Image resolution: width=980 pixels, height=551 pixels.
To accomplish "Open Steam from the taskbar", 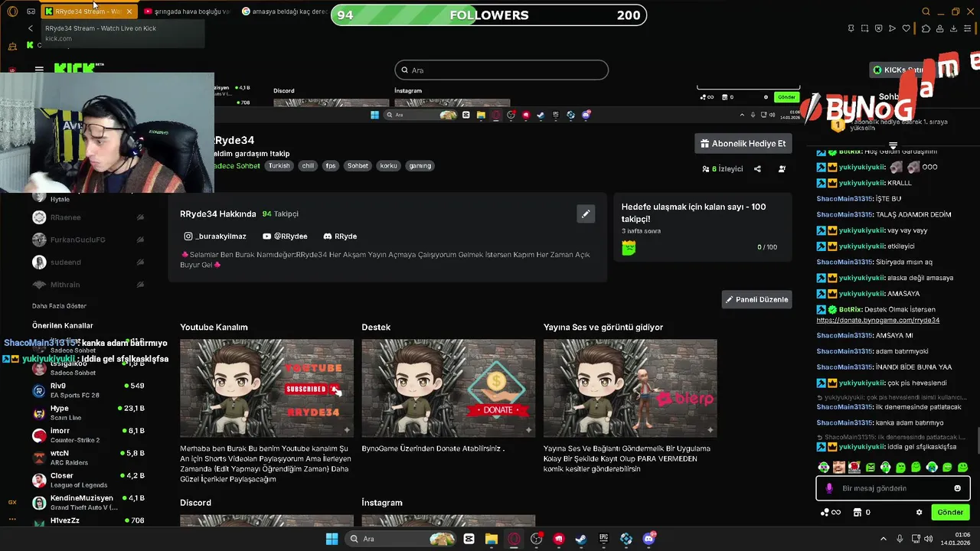I will pos(581,539).
